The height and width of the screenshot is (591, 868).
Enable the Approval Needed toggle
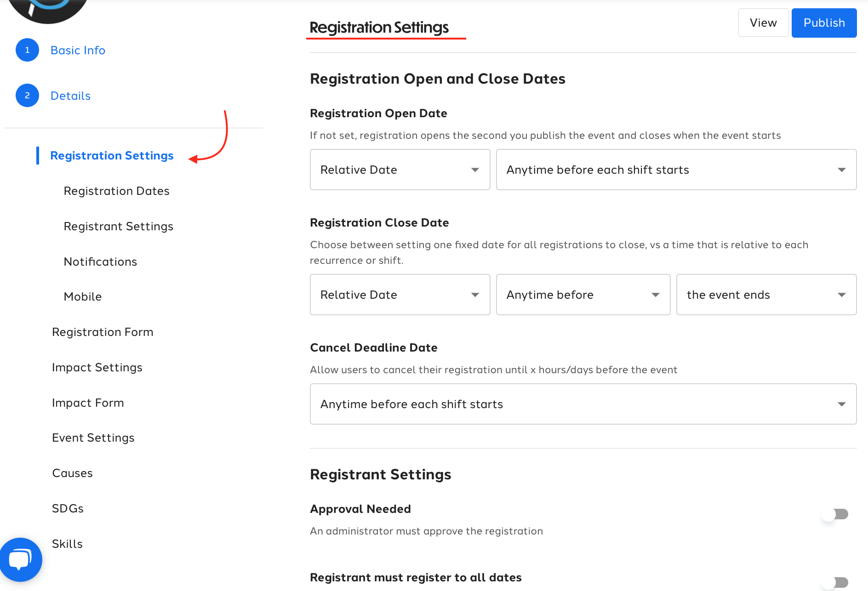(x=835, y=514)
